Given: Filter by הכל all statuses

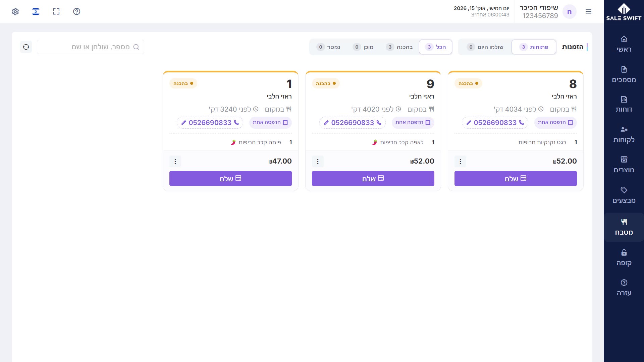Looking at the screenshot, I should (x=435, y=47).
